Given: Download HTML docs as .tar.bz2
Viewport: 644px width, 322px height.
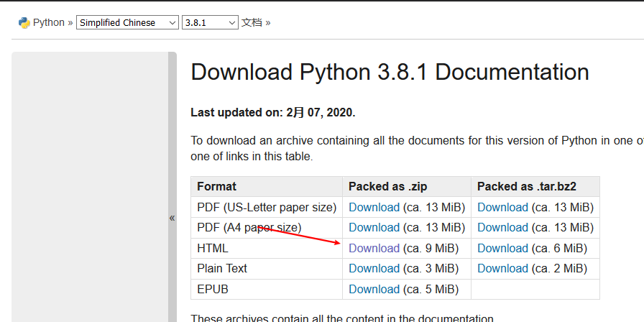Looking at the screenshot, I should tap(502, 248).
